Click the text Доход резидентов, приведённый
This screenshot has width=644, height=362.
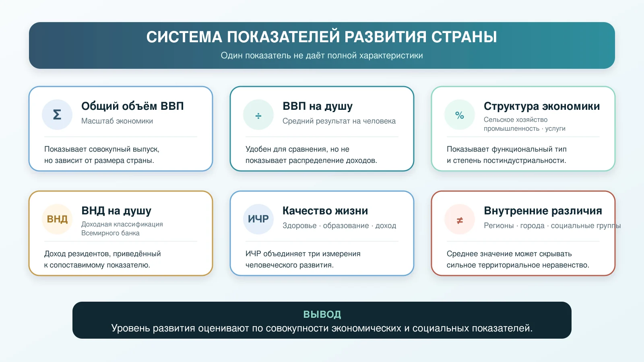(102, 254)
